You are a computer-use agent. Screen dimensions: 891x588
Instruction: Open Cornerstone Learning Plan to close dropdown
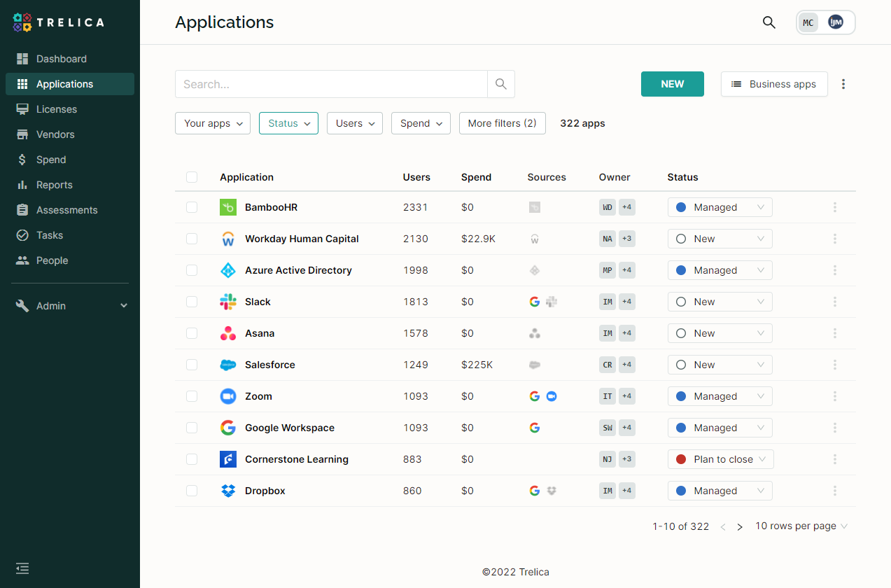[x=720, y=459]
